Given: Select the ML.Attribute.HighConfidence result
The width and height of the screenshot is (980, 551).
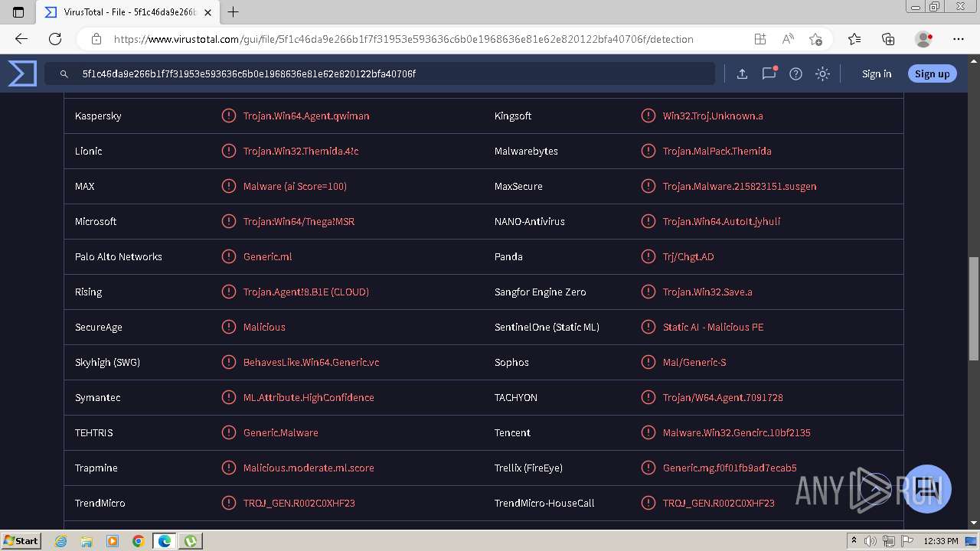Looking at the screenshot, I should (x=309, y=397).
